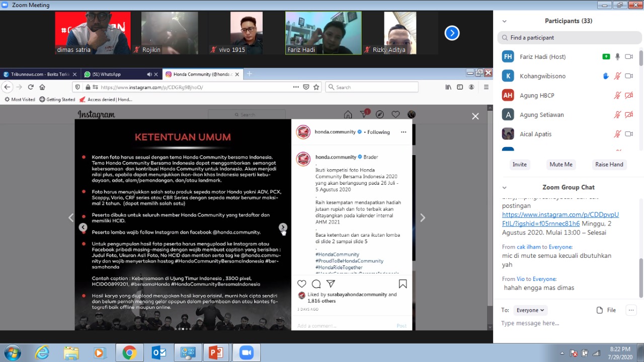Click the Following button on the post
The height and width of the screenshot is (362, 644).
(x=378, y=132)
